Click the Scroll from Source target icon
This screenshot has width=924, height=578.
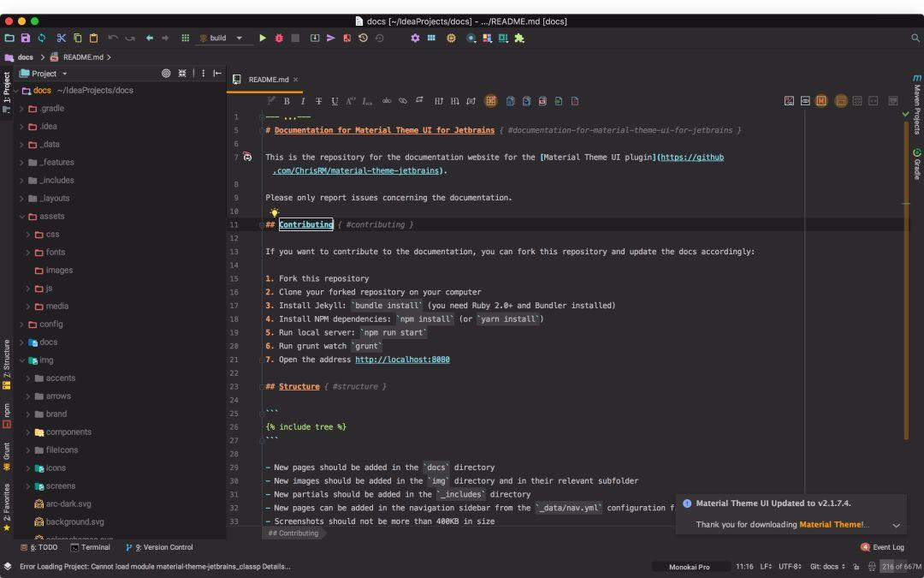166,73
